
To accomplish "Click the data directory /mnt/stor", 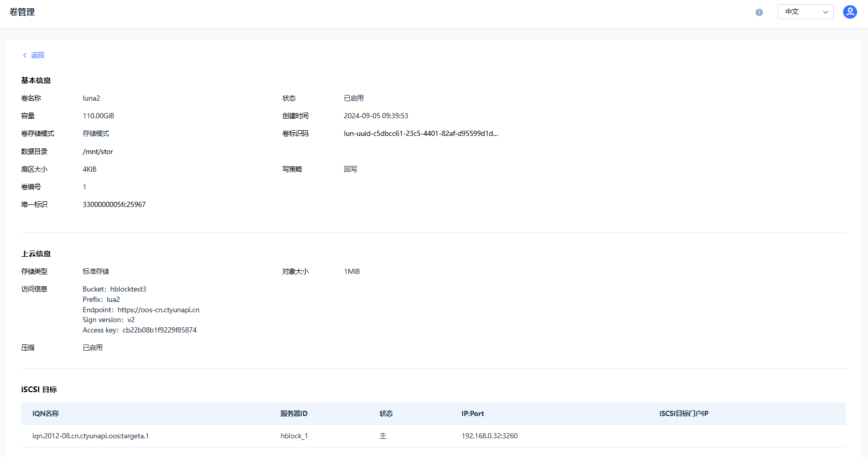I will 98,151.
